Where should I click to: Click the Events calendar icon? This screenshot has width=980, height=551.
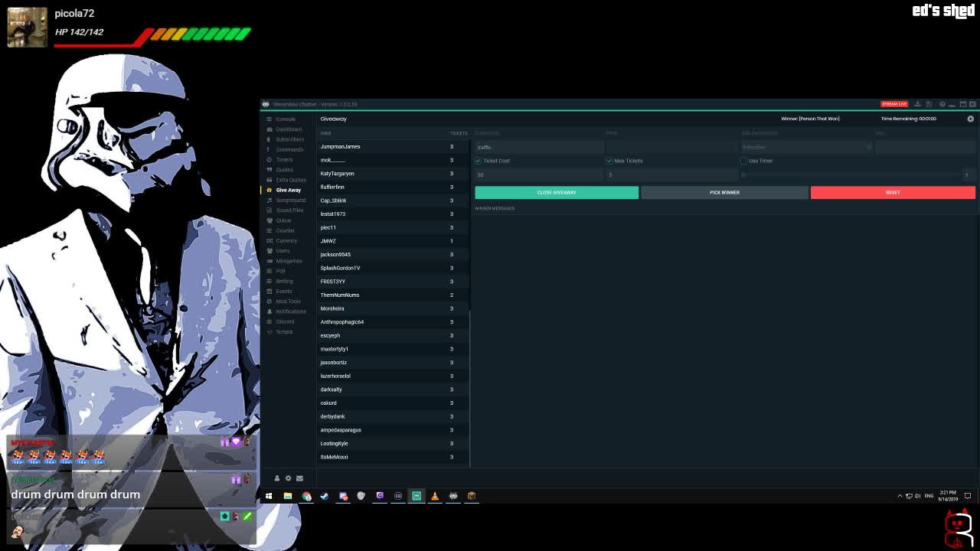tap(269, 291)
